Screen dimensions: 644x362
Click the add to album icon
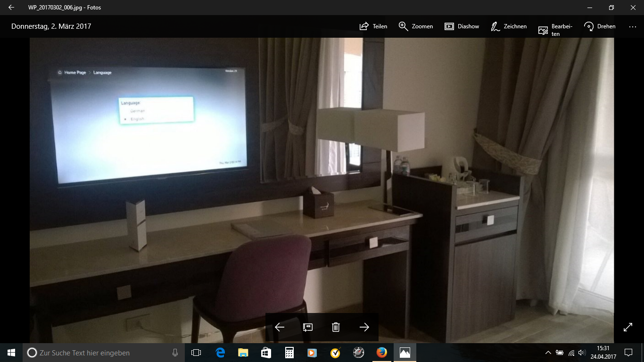point(308,327)
